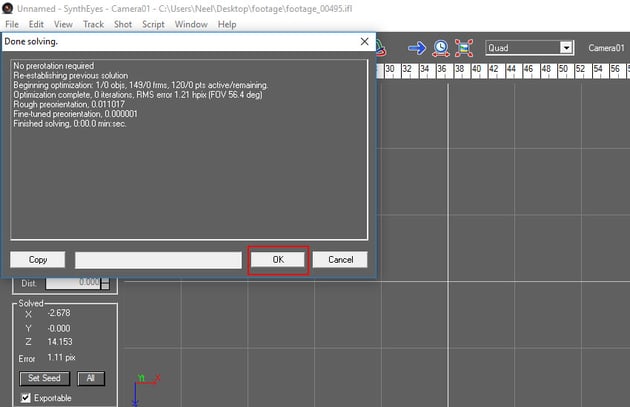Click the XYZ axis gizmo in viewport
The width and height of the screenshot is (630, 407).
tap(145, 389)
